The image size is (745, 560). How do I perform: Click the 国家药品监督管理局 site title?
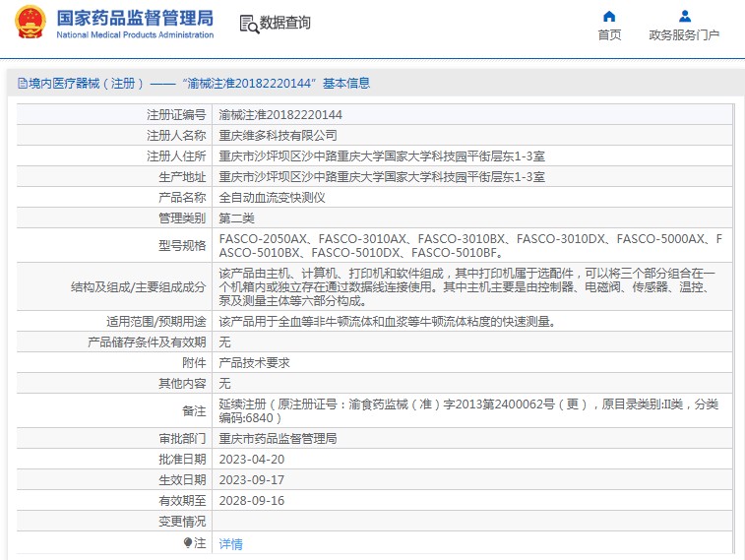tap(135, 18)
